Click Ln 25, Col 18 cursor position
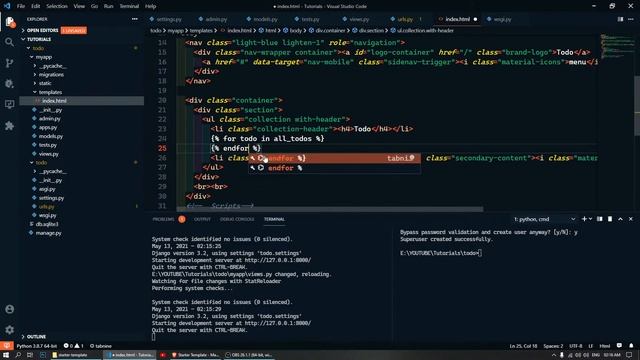 pos(523,346)
